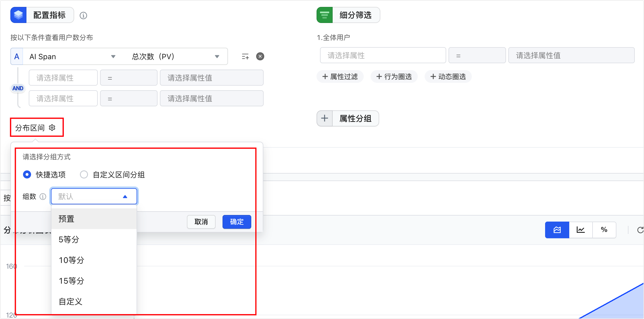Confirm with the 确定 button
The image size is (644, 319).
pyautogui.click(x=237, y=222)
